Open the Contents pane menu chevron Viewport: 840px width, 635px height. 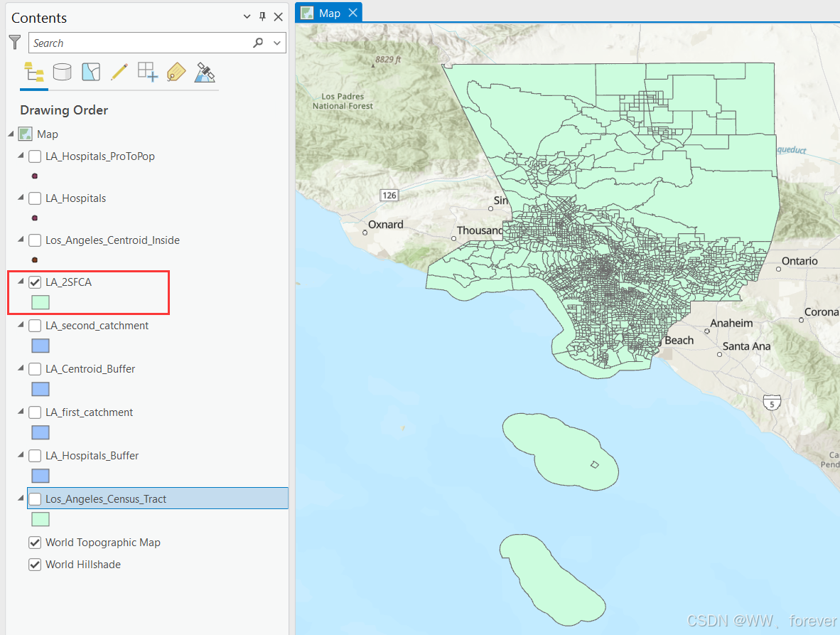(x=246, y=16)
